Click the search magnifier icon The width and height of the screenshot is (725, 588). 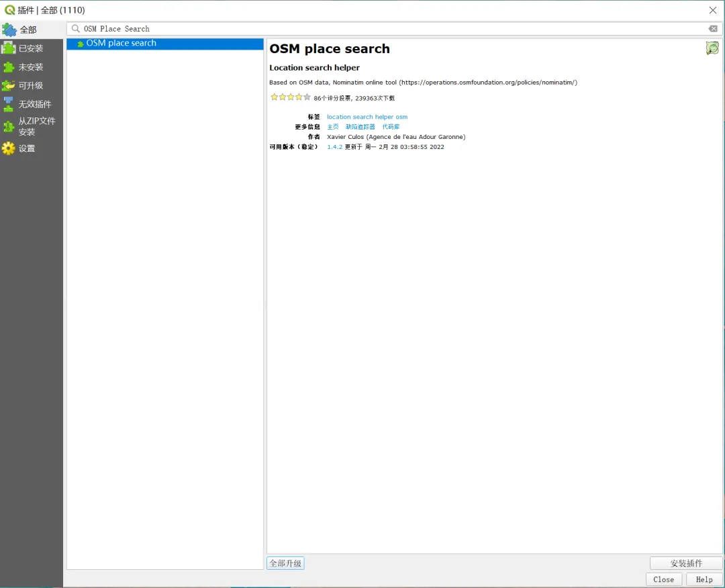[x=75, y=29]
